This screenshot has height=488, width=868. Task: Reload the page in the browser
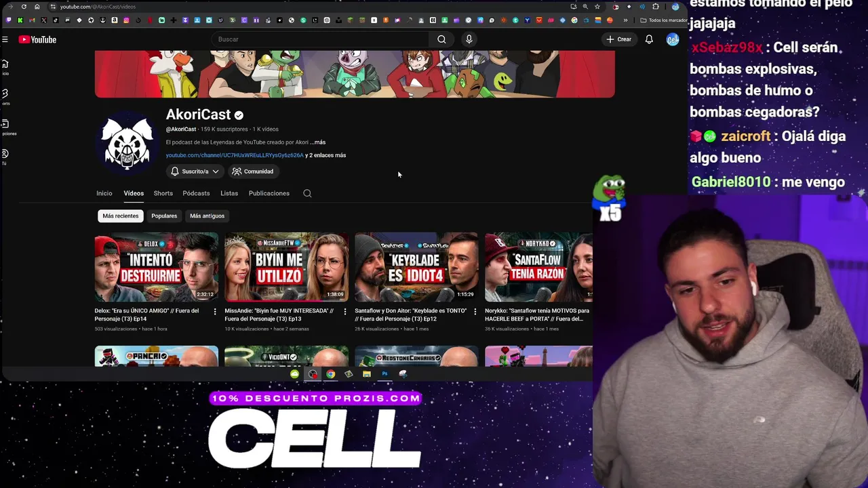coord(24,7)
